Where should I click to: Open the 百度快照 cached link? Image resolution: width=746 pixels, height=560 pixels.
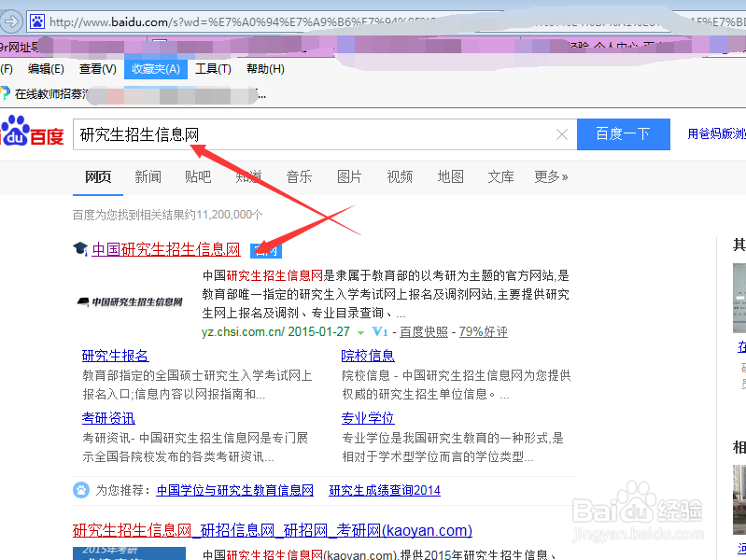coord(424,331)
